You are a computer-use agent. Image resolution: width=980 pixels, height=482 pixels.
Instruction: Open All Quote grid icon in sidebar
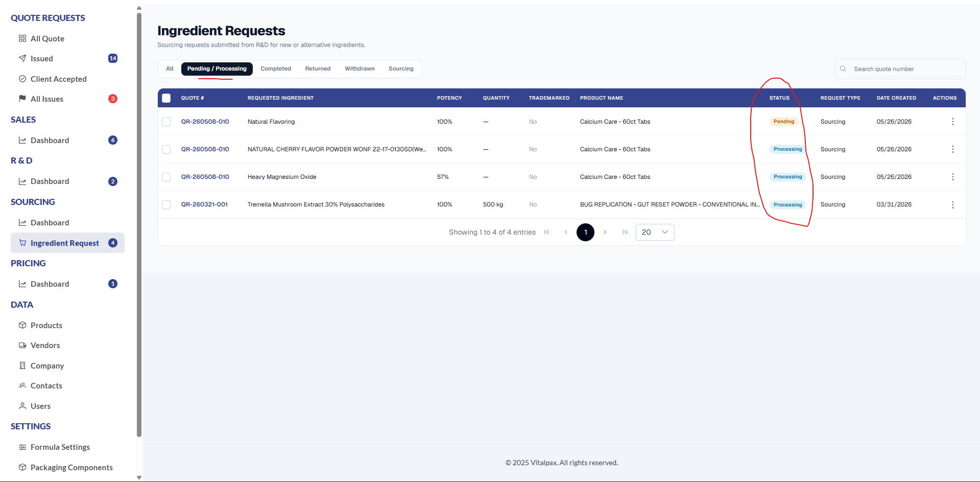(x=22, y=38)
